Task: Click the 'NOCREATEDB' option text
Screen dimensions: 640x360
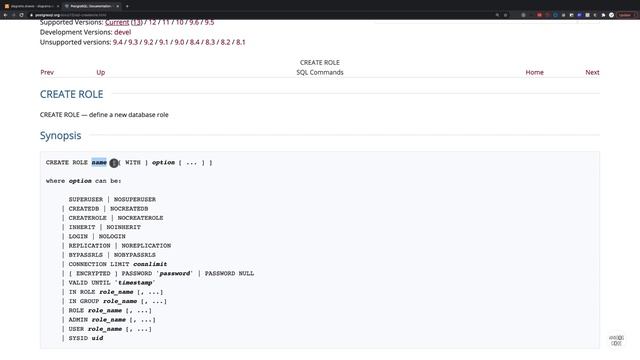Action: [x=129, y=209]
